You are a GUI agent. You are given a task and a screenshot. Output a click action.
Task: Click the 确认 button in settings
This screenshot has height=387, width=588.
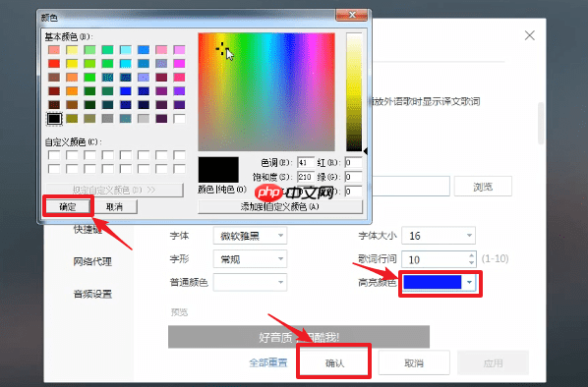point(334,362)
